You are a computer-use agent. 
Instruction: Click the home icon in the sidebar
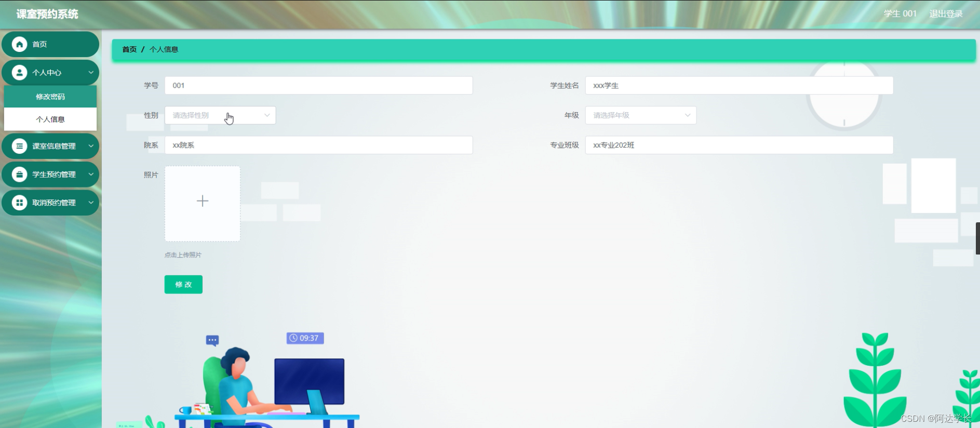tap(19, 44)
